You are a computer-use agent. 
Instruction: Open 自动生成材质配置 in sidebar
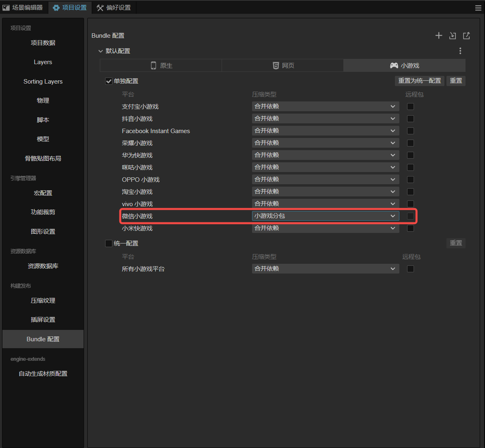[x=43, y=373]
